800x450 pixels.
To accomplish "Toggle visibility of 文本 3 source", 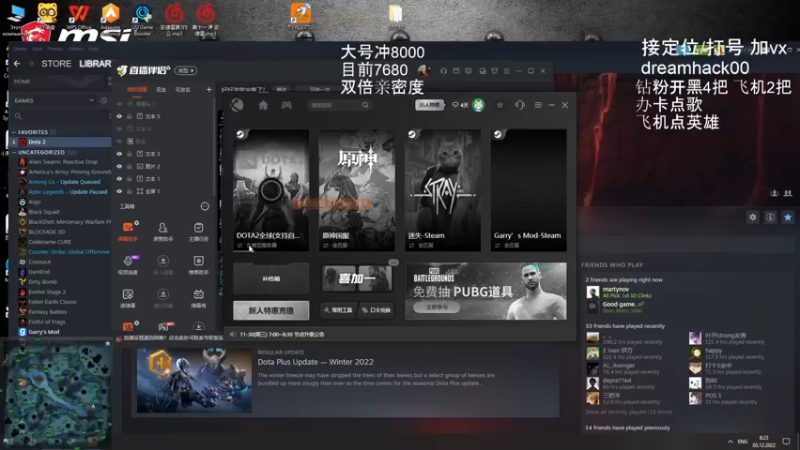I will click(119, 154).
